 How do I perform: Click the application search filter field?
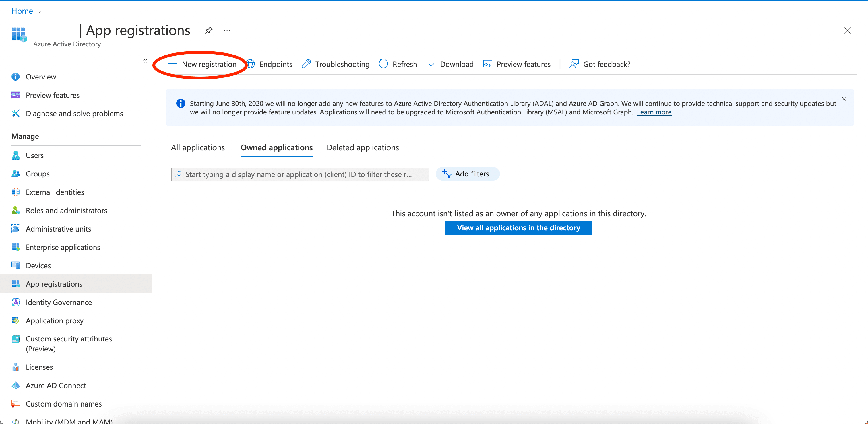[300, 174]
